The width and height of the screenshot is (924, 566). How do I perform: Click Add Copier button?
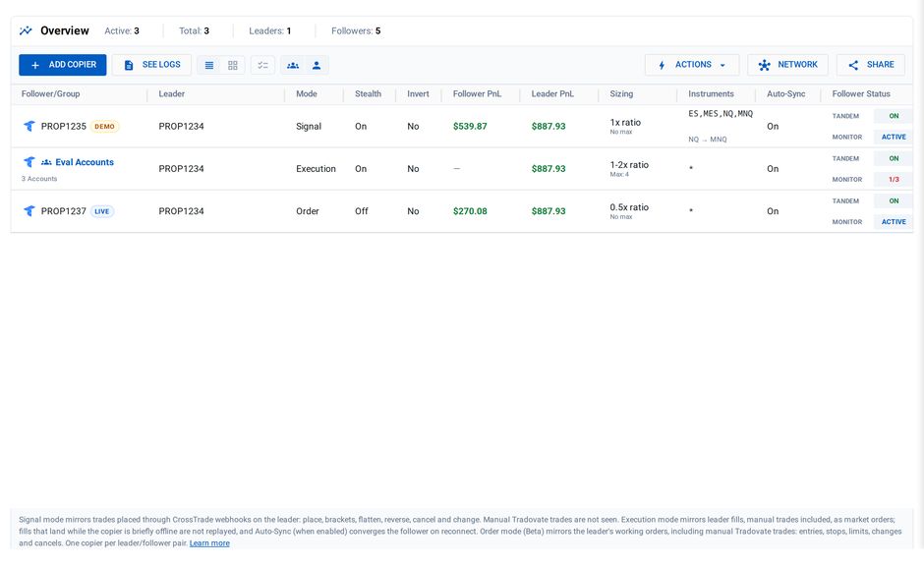tap(63, 65)
